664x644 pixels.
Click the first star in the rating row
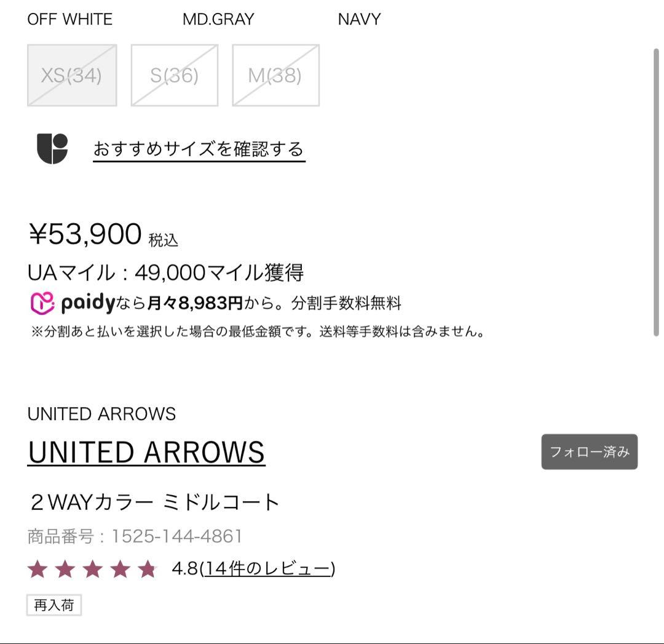[37, 569]
